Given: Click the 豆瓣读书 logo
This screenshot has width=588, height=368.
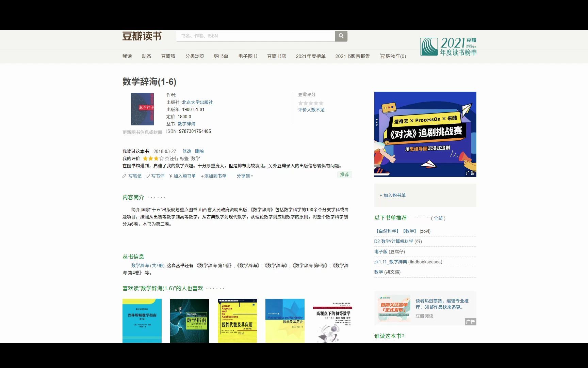Looking at the screenshot, I should (x=142, y=36).
